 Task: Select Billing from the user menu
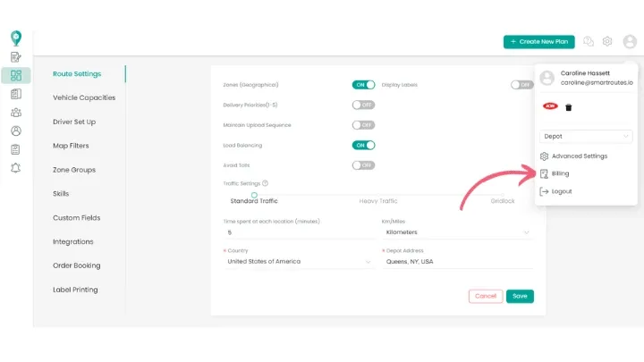(x=560, y=173)
